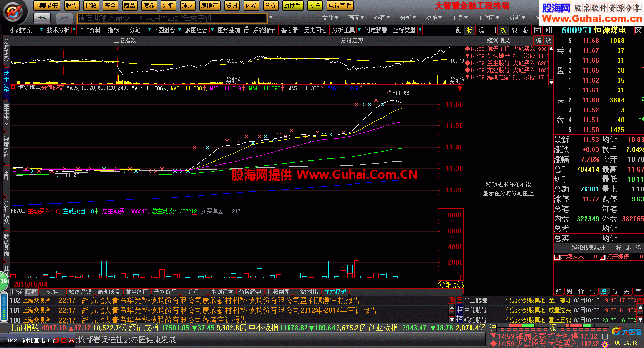Open the 技术分析 dropdown arrow
This screenshot has width=644, height=348.
pos(74,30)
